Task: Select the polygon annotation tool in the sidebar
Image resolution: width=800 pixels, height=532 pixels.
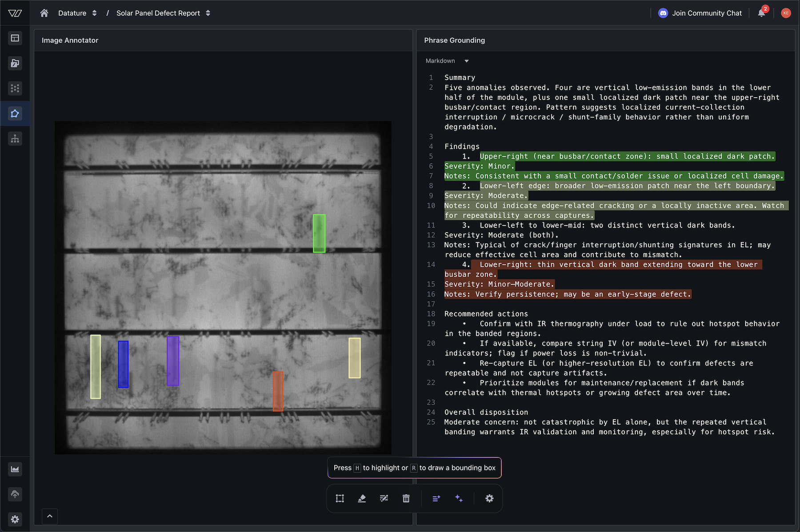Action: [15, 113]
